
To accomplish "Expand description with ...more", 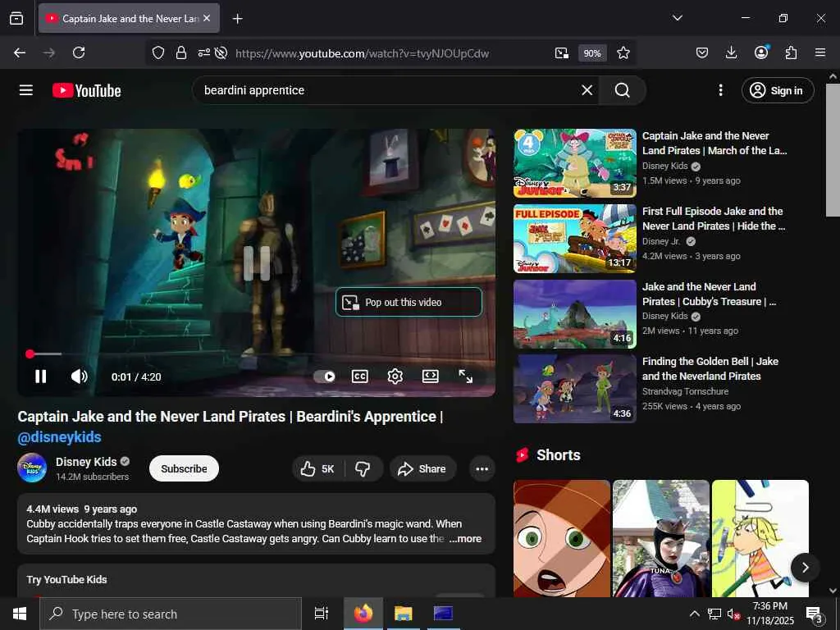I will (x=465, y=538).
